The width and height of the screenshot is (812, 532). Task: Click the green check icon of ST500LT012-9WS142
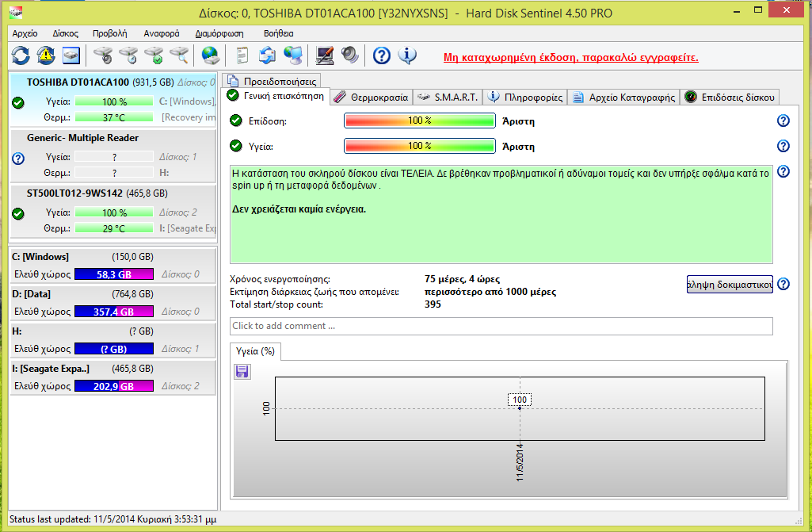pyautogui.click(x=18, y=213)
